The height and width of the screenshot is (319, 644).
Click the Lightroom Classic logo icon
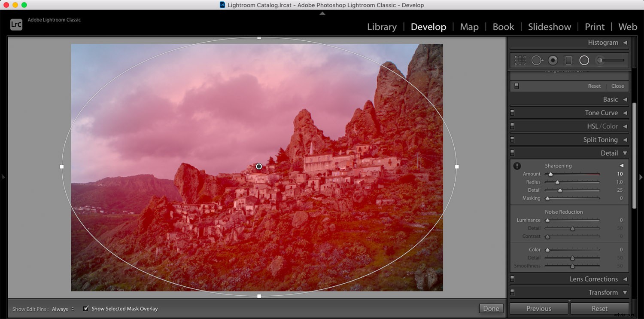pos(16,25)
